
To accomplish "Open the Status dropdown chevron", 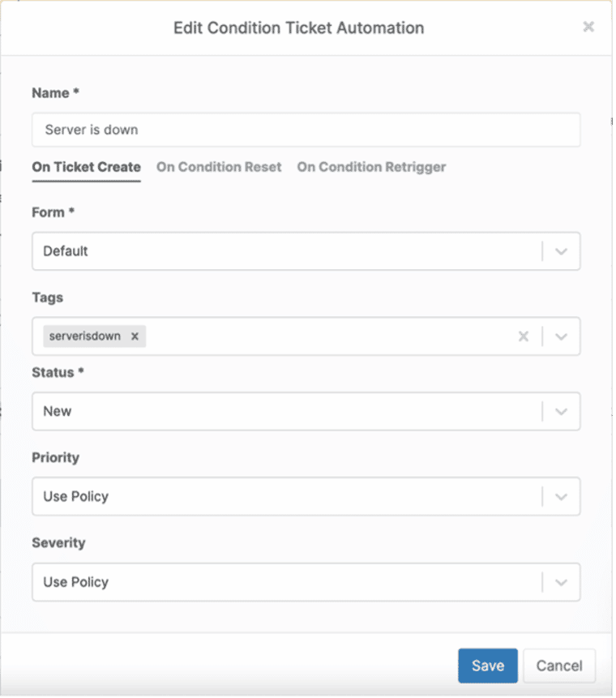I will tap(561, 411).
